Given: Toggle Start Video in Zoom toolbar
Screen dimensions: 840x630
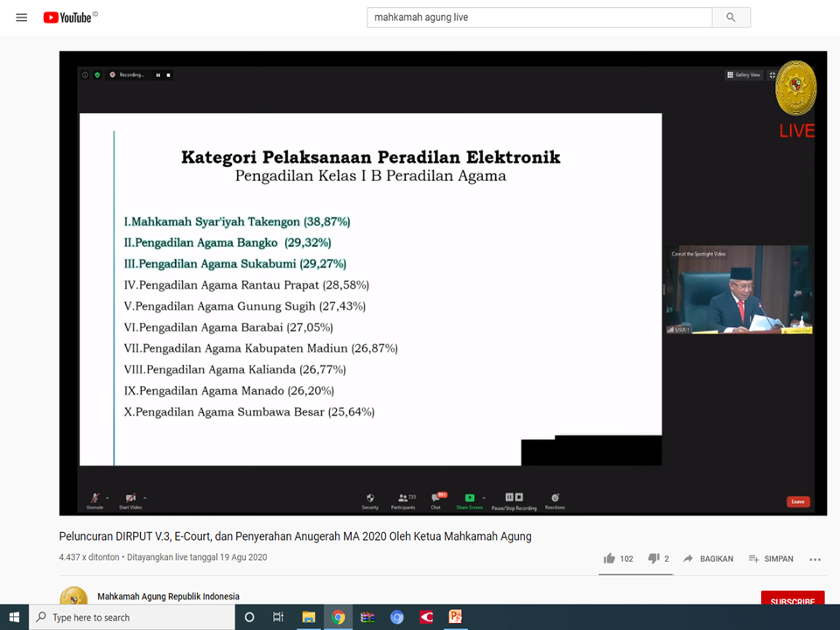Looking at the screenshot, I should [x=129, y=499].
